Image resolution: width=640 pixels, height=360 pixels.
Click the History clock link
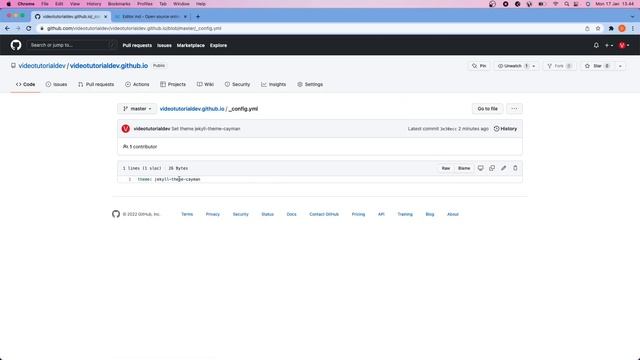(505, 129)
